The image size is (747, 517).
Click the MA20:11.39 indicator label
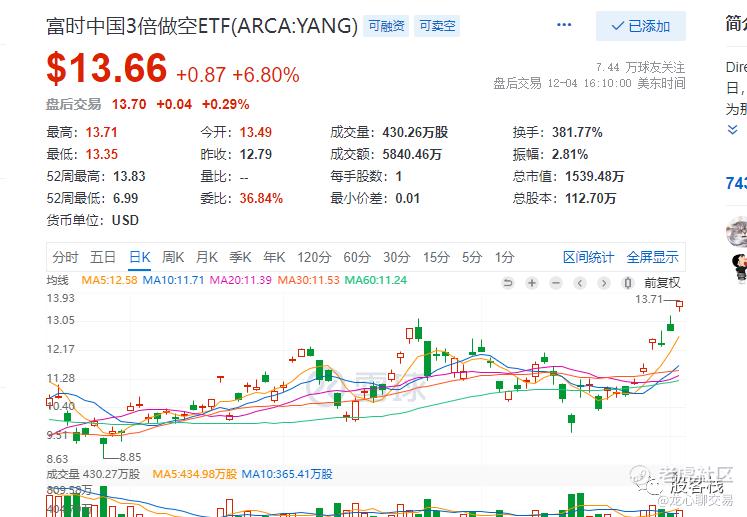tap(241, 280)
